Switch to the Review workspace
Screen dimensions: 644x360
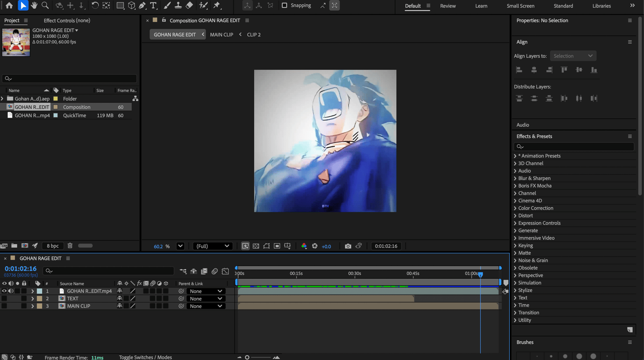[x=448, y=6]
